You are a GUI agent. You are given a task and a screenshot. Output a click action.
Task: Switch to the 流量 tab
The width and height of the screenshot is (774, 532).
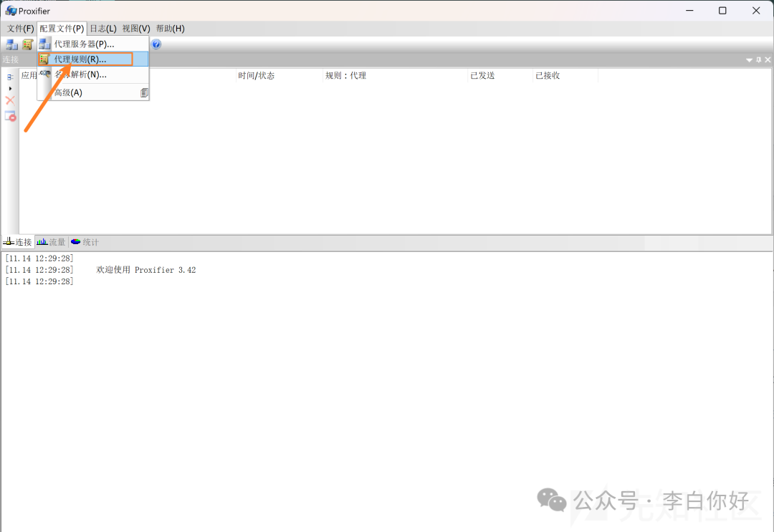(51, 242)
